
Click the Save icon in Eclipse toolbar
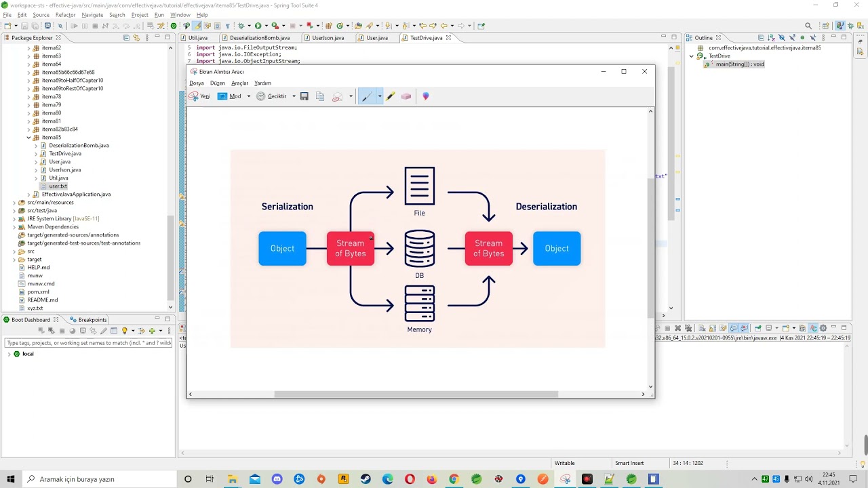click(24, 26)
